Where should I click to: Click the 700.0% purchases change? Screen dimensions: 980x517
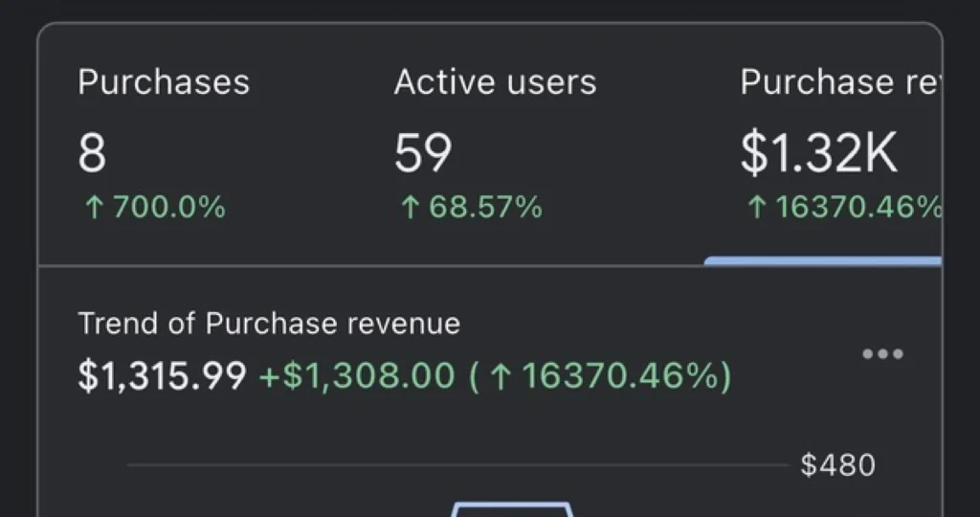(x=169, y=207)
